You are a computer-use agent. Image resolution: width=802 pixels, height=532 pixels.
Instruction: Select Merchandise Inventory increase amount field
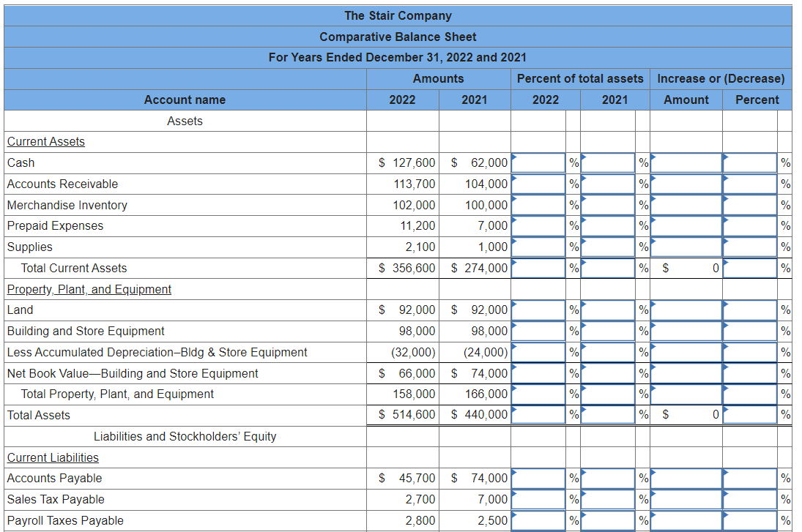686,205
